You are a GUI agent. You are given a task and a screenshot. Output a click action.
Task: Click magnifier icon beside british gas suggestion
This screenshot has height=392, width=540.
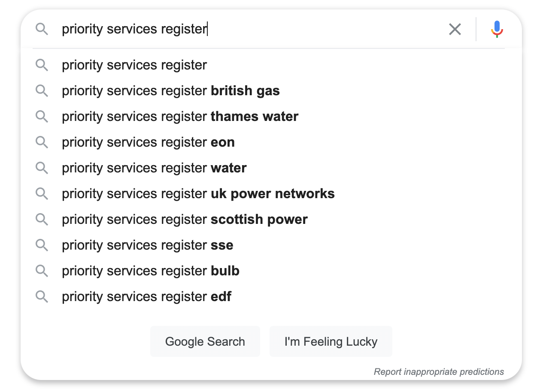(x=42, y=91)
